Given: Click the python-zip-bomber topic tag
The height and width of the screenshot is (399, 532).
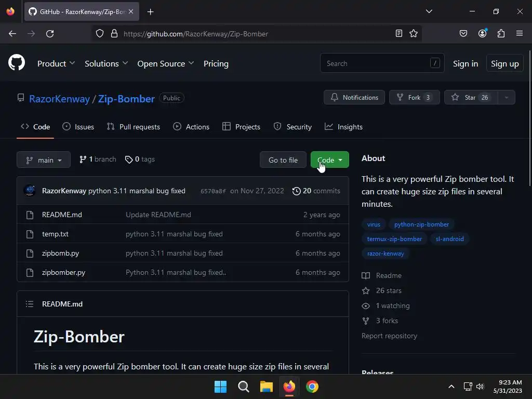Looking at the screenshot, I should pos(421,224).
